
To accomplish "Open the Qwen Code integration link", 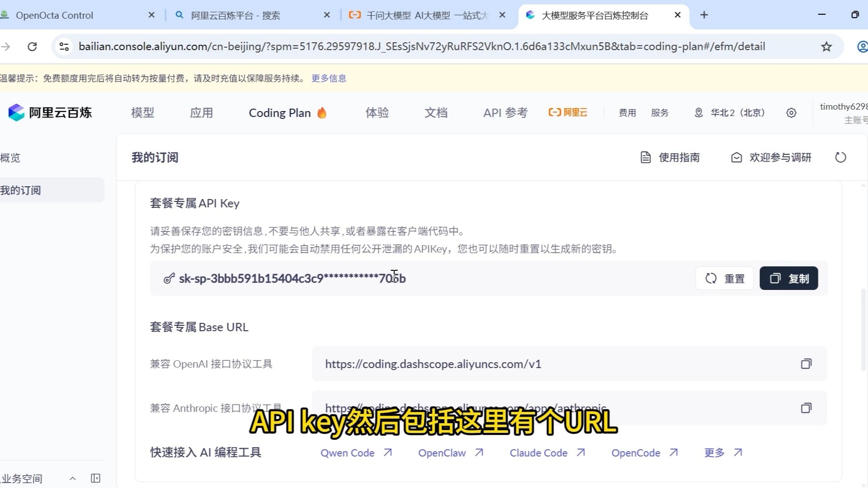I will tap(356, 453).
